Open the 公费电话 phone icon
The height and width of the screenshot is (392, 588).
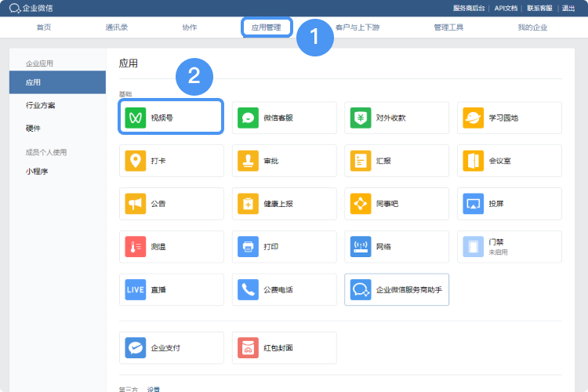tap(249, 289)
